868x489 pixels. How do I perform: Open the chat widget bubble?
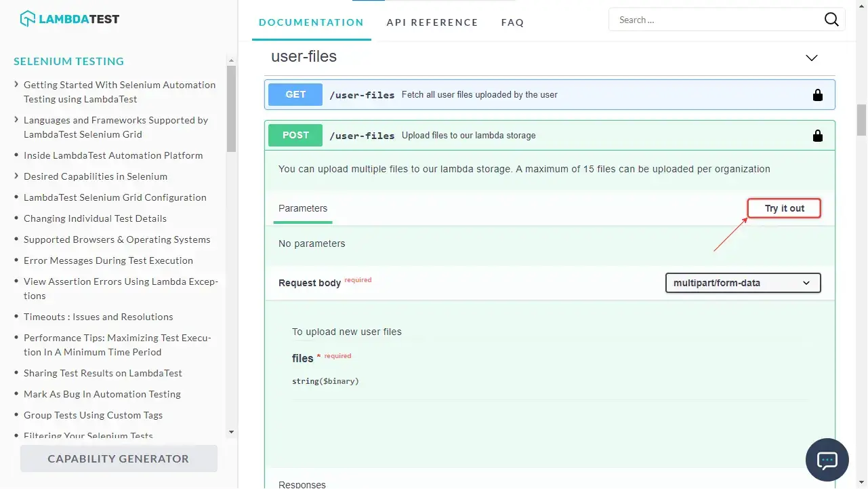coord(827,460)
